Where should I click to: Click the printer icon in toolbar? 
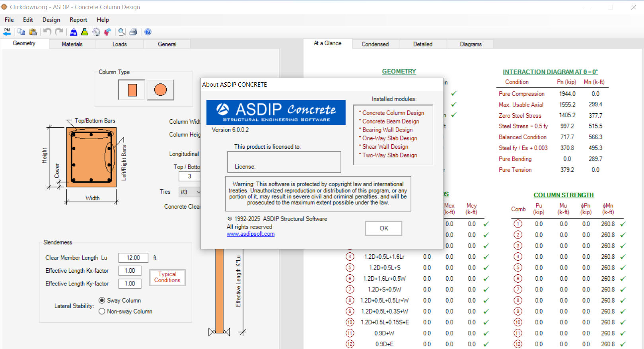(x=133, y=32)
